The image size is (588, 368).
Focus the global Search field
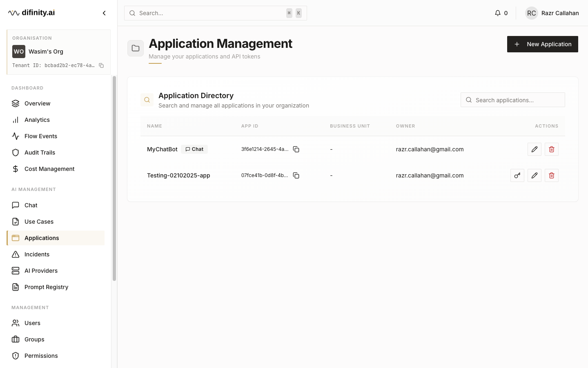[x=216, y=13]
